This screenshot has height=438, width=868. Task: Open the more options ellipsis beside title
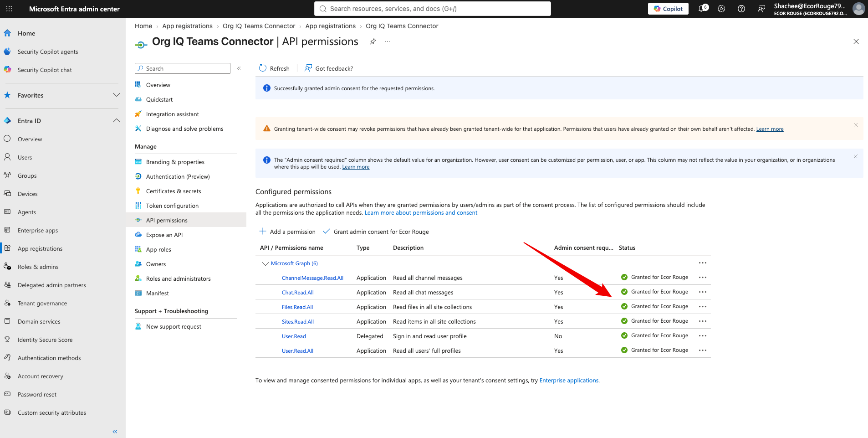[x=388, y=41]
